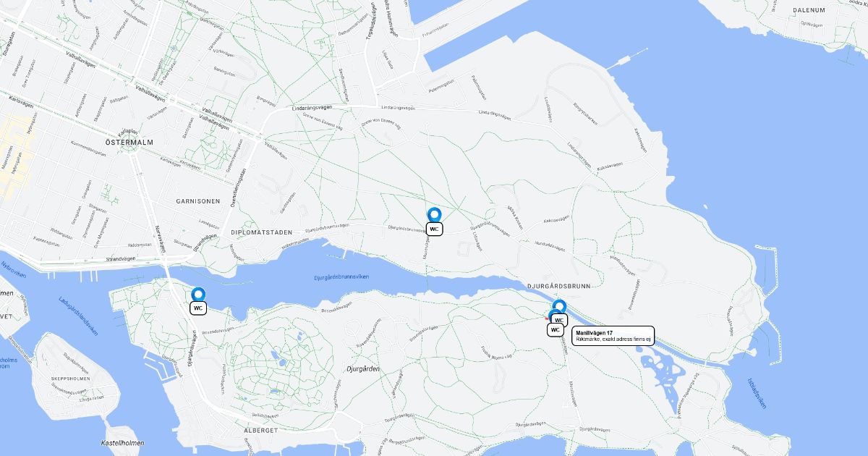Click lower WC label beside Manillvägen tooltip
Screen dimensions: 868x456
coord(556,330)
